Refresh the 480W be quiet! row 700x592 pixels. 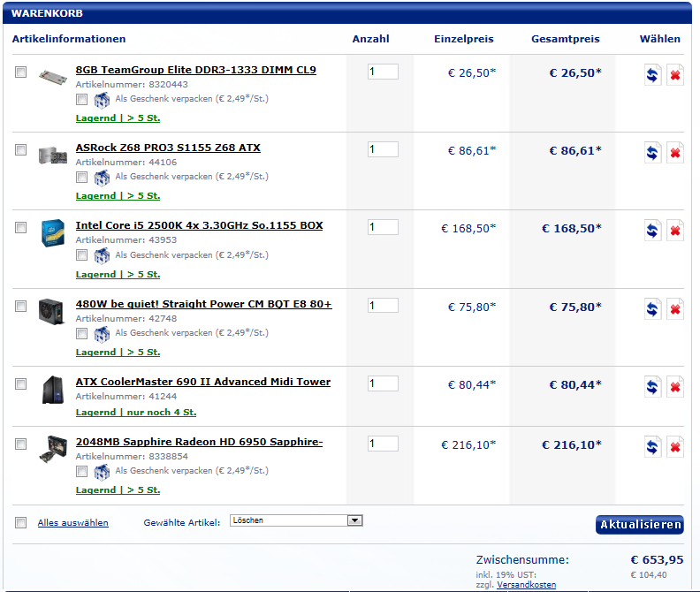coord(652,309)
